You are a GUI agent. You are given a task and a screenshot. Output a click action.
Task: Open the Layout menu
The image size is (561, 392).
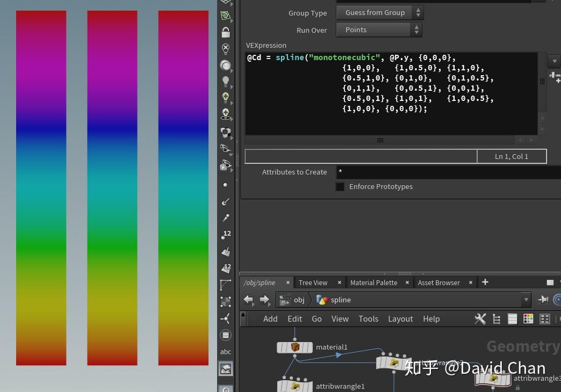[x=400, y=319]
